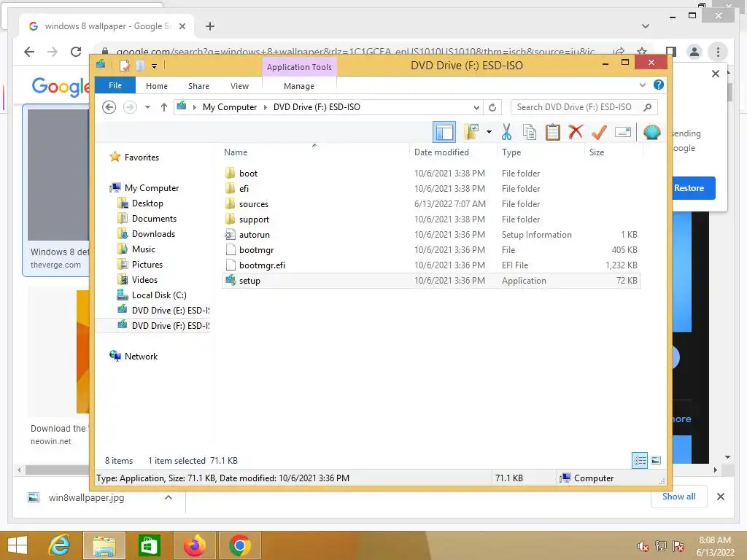
Task: Open Classic Shell settings shell icon
Action: coord(651,132)
